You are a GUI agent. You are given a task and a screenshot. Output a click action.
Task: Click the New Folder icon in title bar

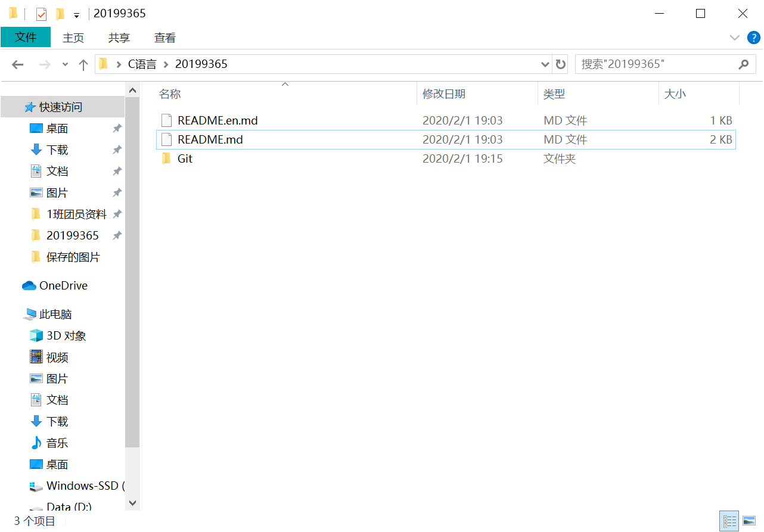click(x=60, y=14)
